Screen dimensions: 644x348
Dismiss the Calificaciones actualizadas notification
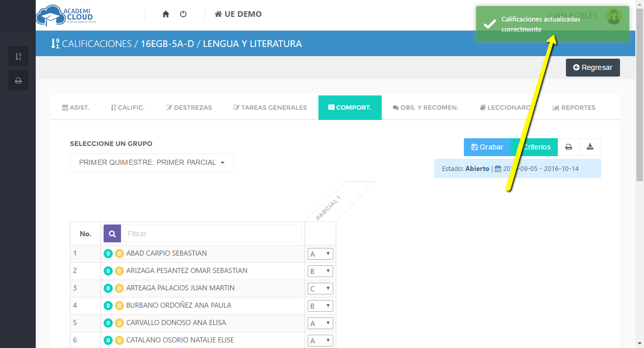pyautogui.click(x=552, y=24)
